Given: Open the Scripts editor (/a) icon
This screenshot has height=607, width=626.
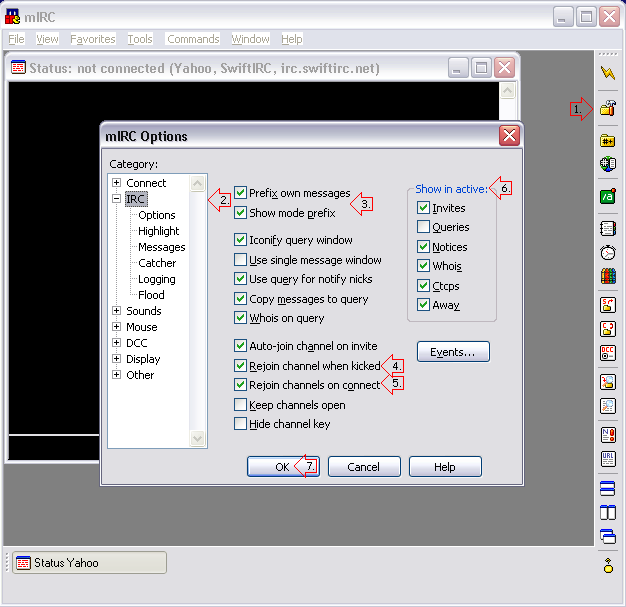Looking at the screenshot, I should [608, 196].
